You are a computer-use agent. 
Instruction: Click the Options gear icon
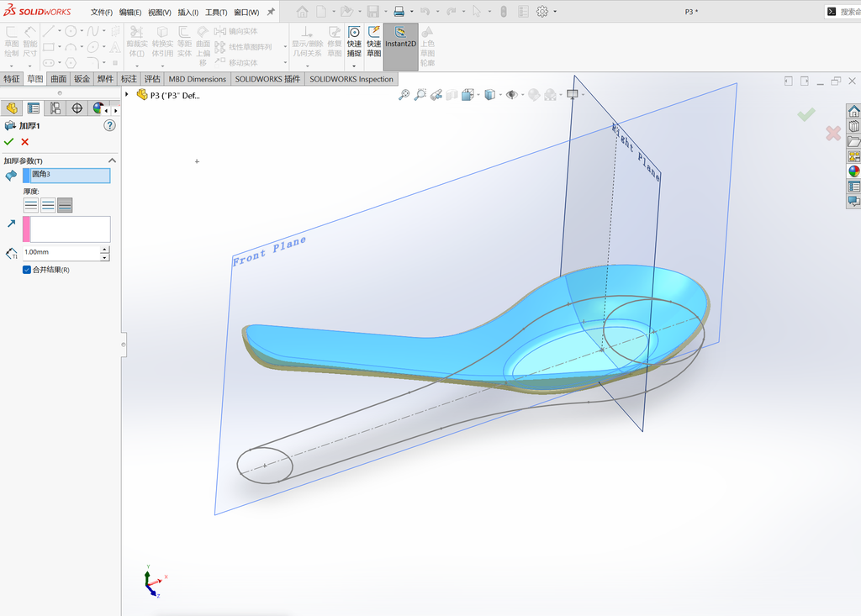point(542,12)
